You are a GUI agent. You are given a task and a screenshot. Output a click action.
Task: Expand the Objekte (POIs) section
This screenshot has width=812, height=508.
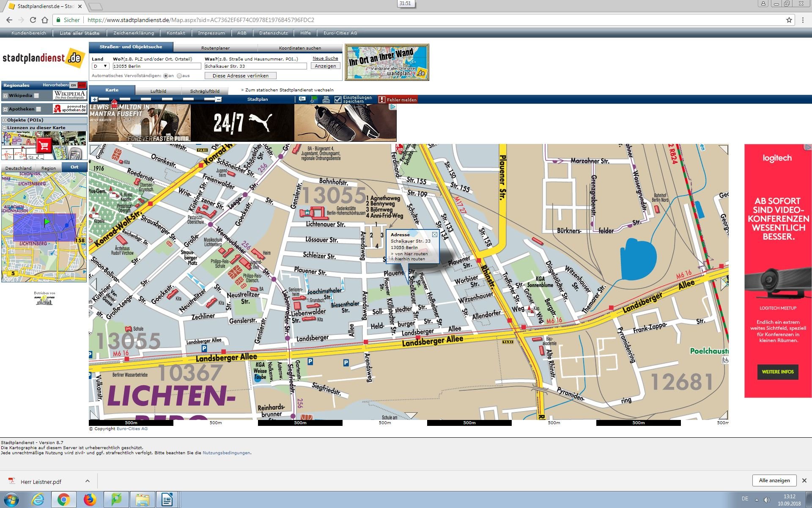click(x=5, y=120)
